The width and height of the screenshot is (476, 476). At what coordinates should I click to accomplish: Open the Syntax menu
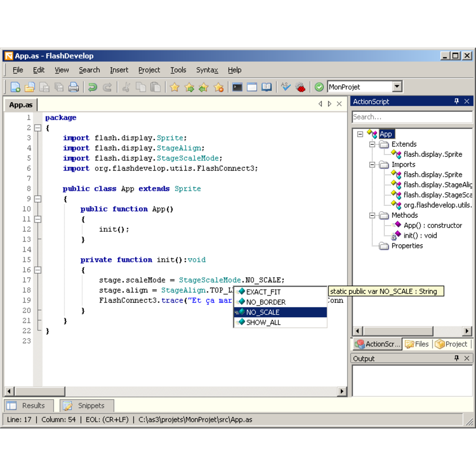(207, 70)
